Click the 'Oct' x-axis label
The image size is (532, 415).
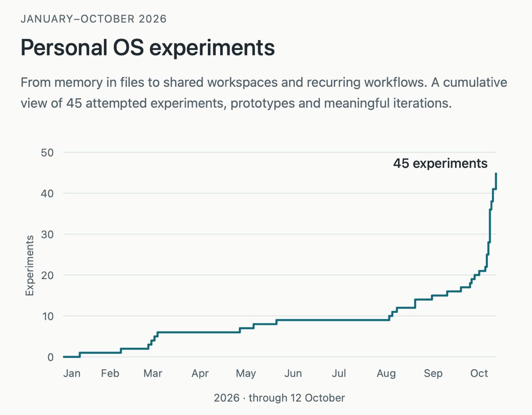(x=479, y=373)
